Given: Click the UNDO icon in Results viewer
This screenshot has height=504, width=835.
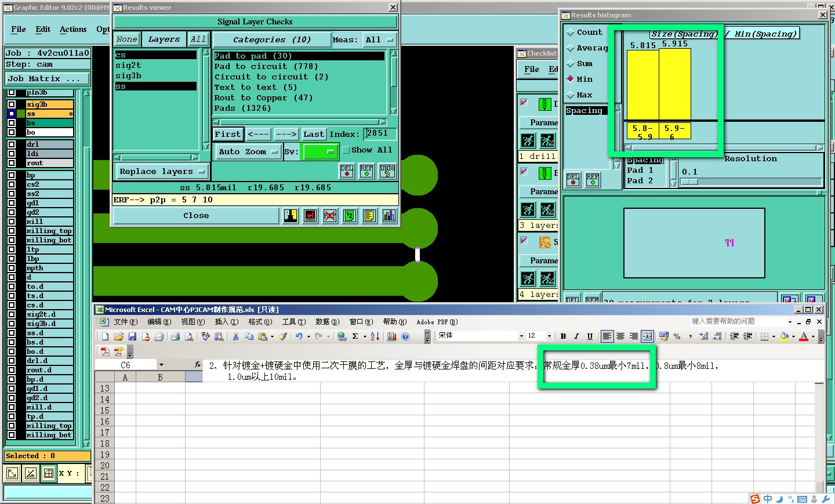Looking at the screenshot, I should [387, 171].
